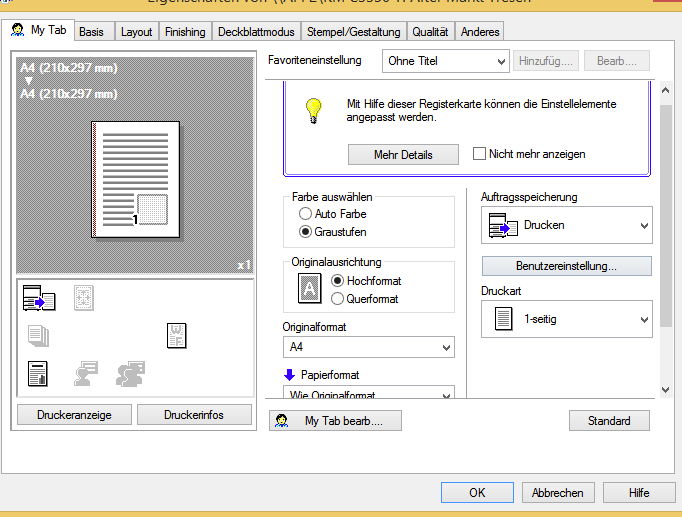Viewport: 682px width, 517px height.
Task: Click the blue arrow beside Papierformat
Action: pos(289,374)
